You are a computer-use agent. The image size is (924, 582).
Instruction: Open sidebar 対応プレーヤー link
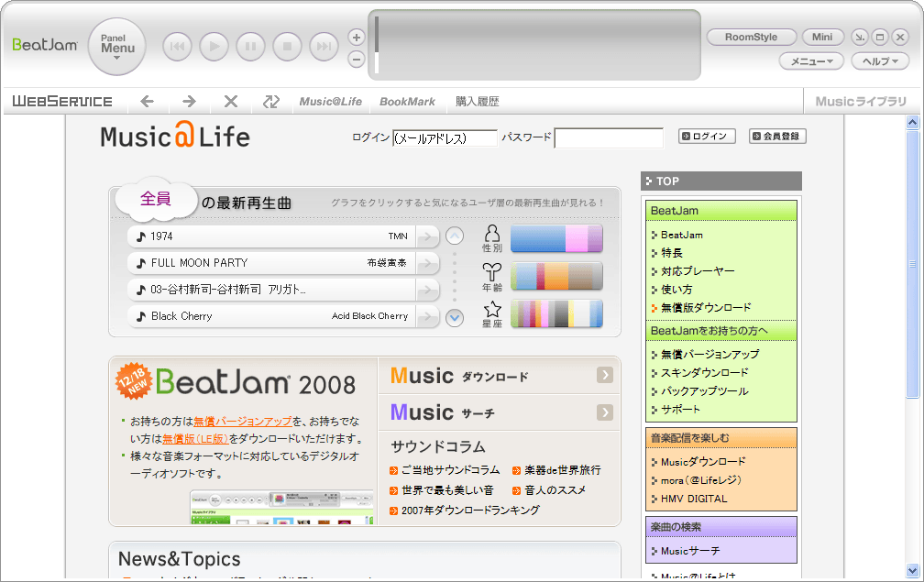click(x=698, y=271)
